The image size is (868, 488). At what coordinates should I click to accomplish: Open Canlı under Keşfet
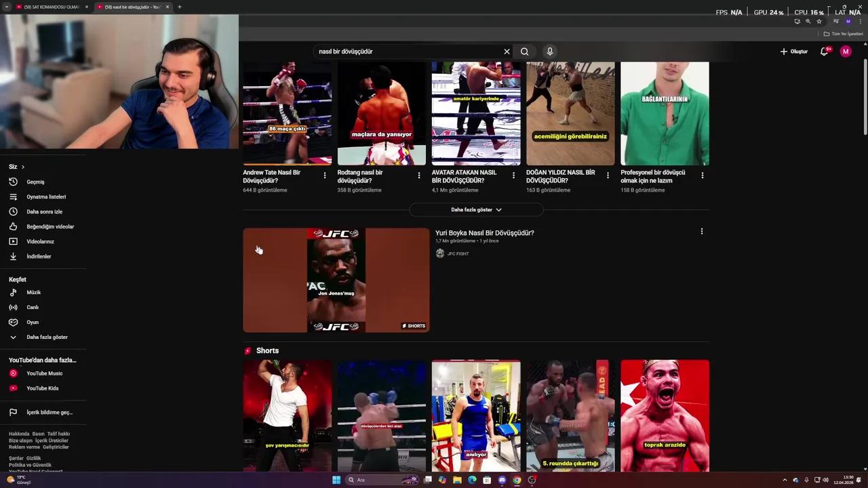pos(43,307)
